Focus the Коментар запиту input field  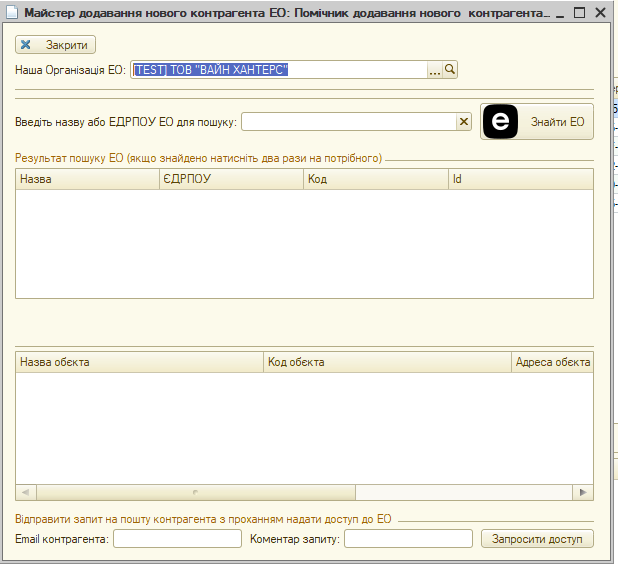(x=408, y=539)
